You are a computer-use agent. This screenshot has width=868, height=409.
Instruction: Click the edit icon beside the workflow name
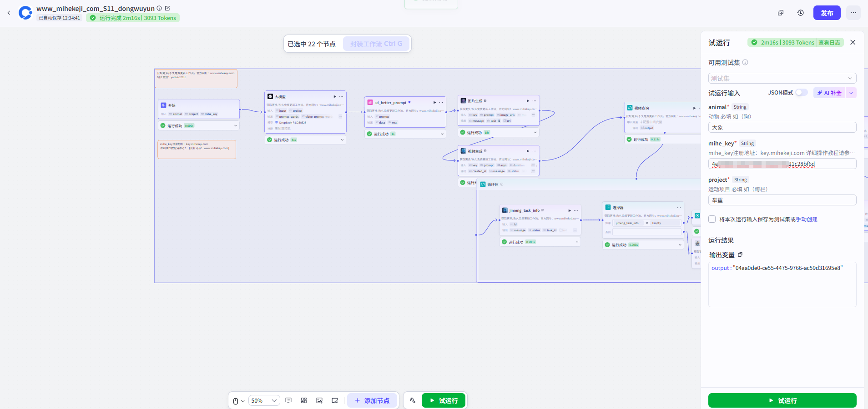click(x=167, y=8)
